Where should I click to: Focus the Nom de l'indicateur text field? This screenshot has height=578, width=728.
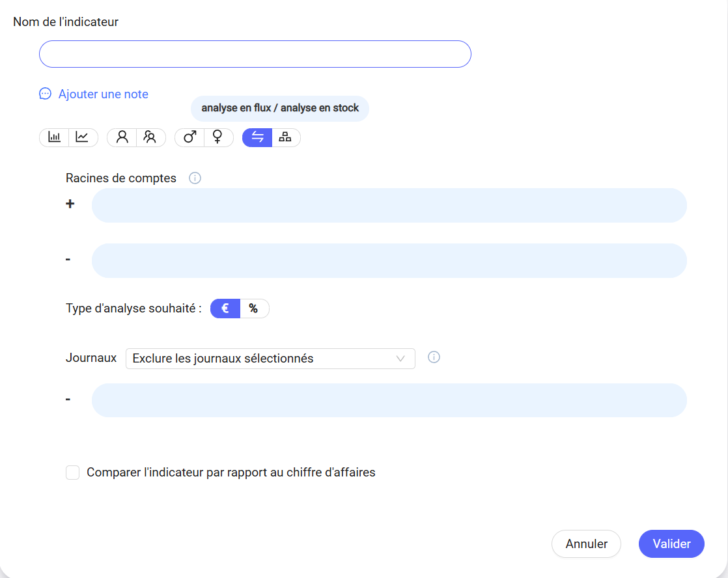[255, 54]
